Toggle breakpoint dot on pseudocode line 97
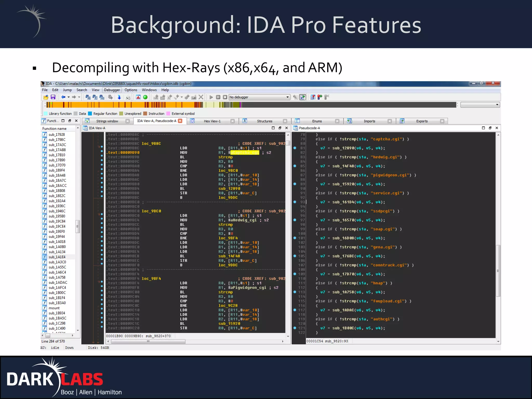 [x=295, y=220]
